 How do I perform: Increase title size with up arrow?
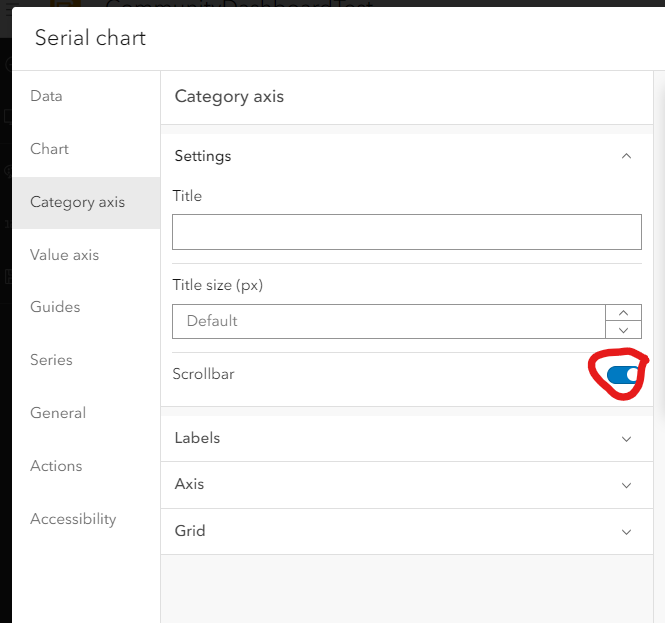tap(624, 313)
